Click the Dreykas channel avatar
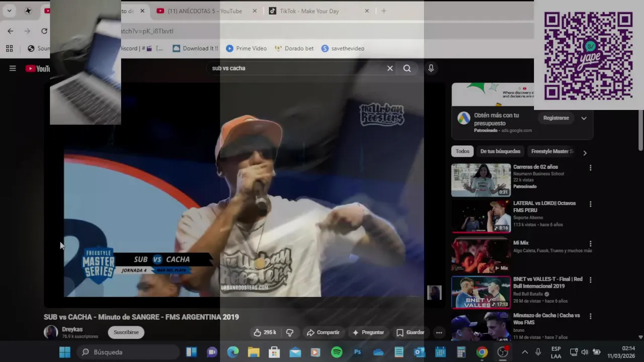Viewport: 644px width, 362px height. coord(51,332)
